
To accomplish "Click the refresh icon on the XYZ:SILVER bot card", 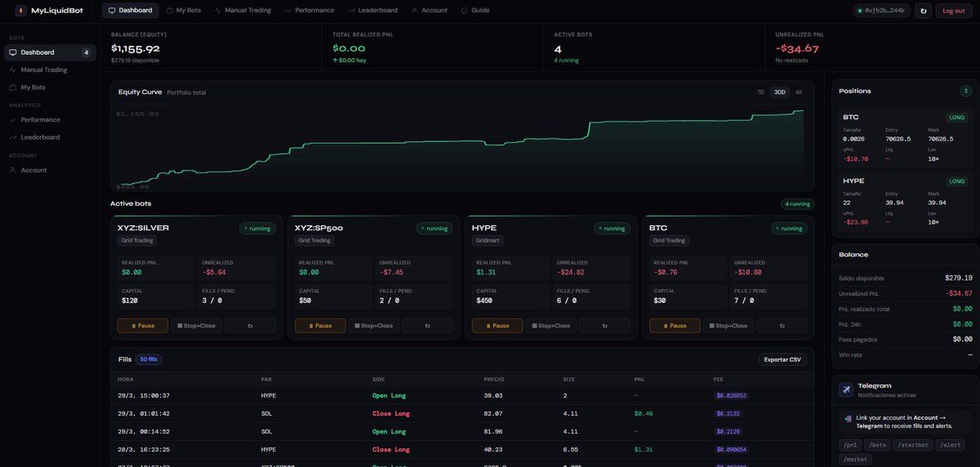I will point(250,326).
